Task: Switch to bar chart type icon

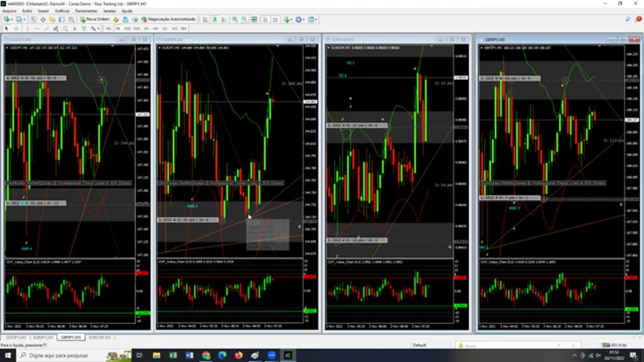Action: click(205, 19)
